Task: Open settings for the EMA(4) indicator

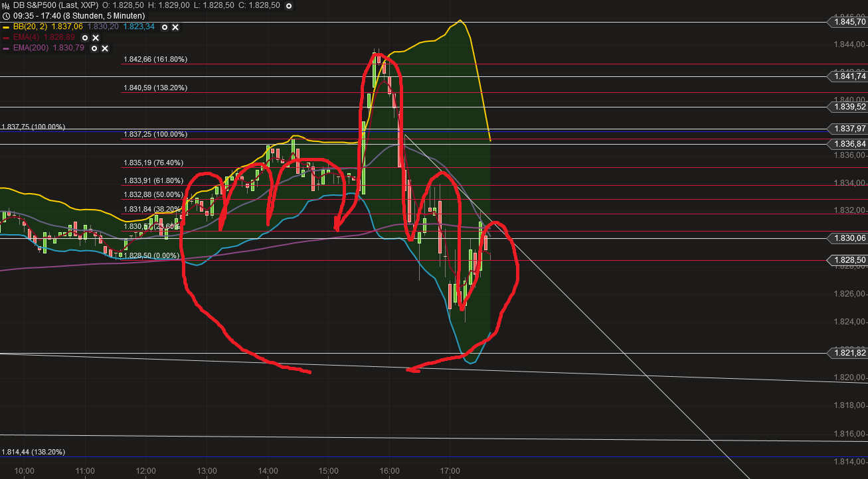Action: pos(84,38)
